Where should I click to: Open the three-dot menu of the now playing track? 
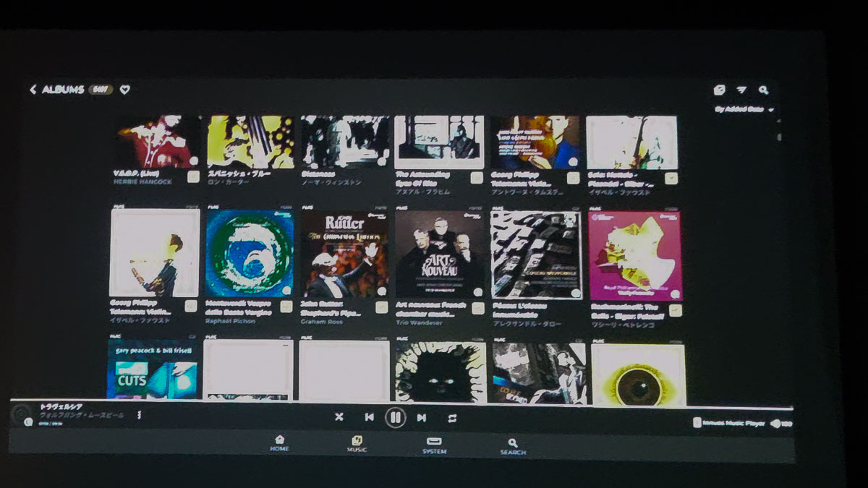pos(139,415)
